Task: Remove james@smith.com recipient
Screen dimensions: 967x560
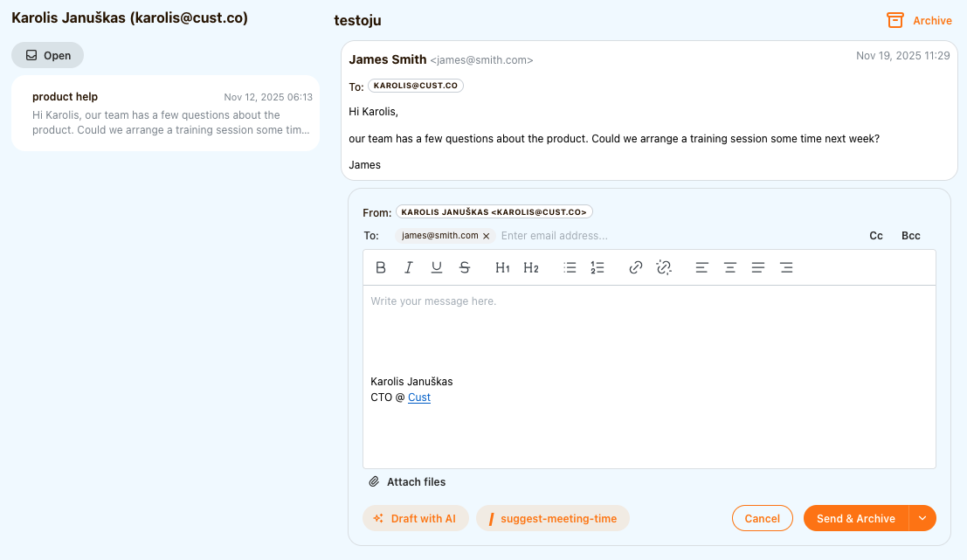Action: coord(487,236)
